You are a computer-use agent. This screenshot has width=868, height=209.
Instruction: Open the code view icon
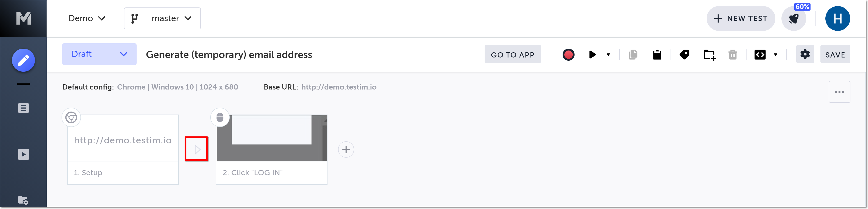(760, 55)
